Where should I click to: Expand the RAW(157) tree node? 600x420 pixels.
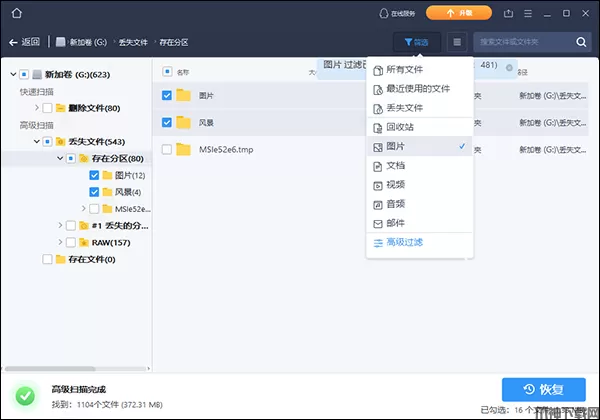coord(59,243)
